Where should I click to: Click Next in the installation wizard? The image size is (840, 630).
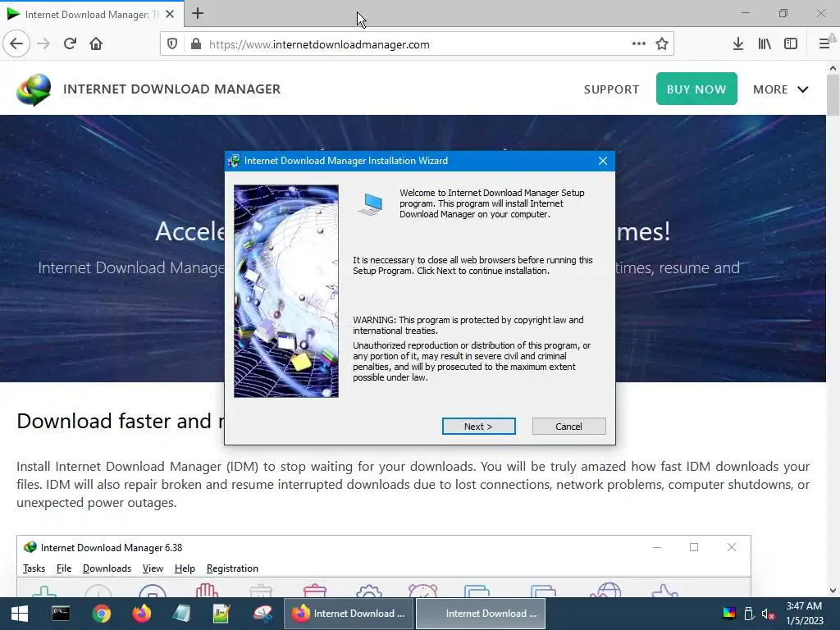pos(478,427)
